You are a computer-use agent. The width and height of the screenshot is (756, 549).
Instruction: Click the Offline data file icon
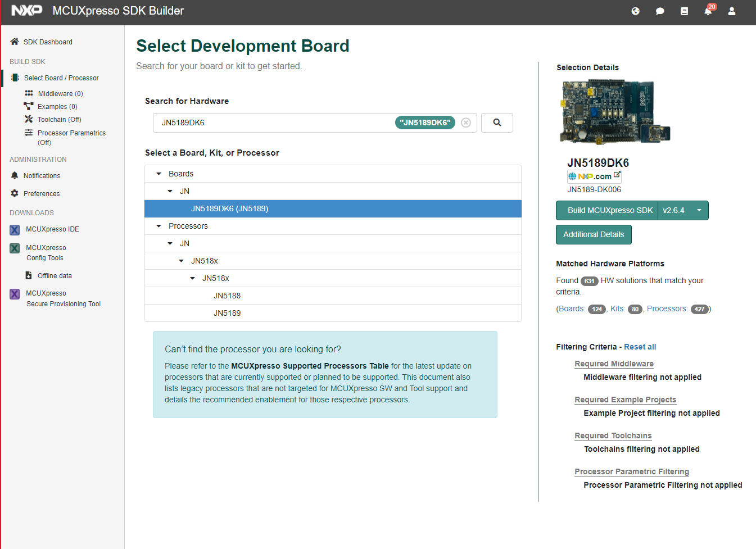coord(29,275)
